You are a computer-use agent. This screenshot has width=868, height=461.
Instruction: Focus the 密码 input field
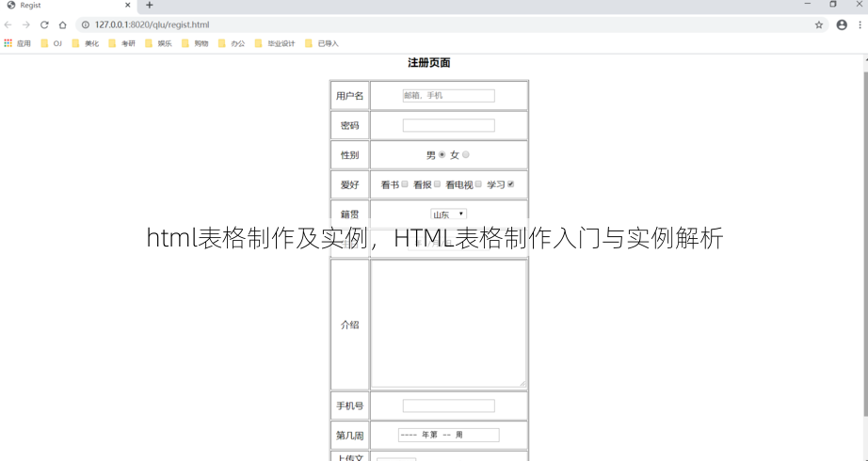(x=448, y=126)
